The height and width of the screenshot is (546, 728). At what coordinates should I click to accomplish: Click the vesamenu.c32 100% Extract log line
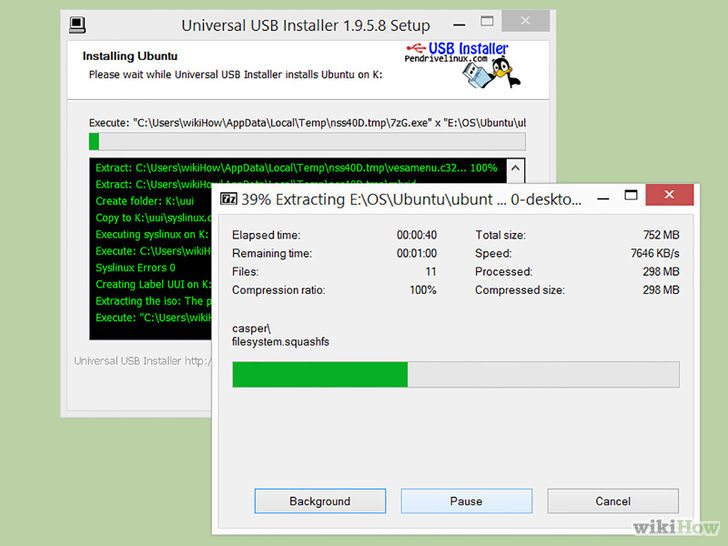[297, 168]
